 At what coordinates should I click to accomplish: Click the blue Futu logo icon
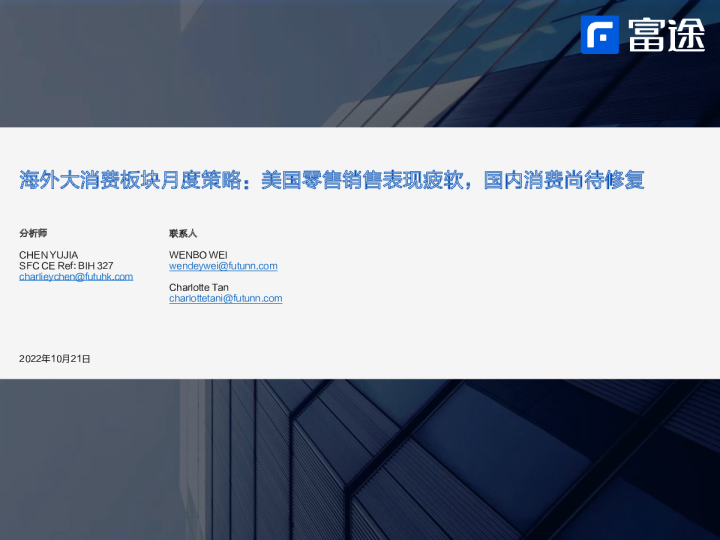click(600, 35)
